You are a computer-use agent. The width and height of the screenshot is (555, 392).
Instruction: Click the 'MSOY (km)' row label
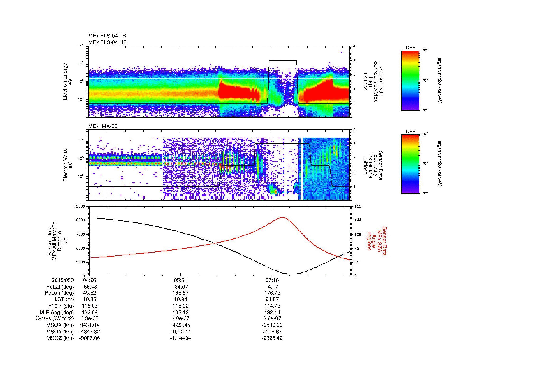tap(60, 332)
